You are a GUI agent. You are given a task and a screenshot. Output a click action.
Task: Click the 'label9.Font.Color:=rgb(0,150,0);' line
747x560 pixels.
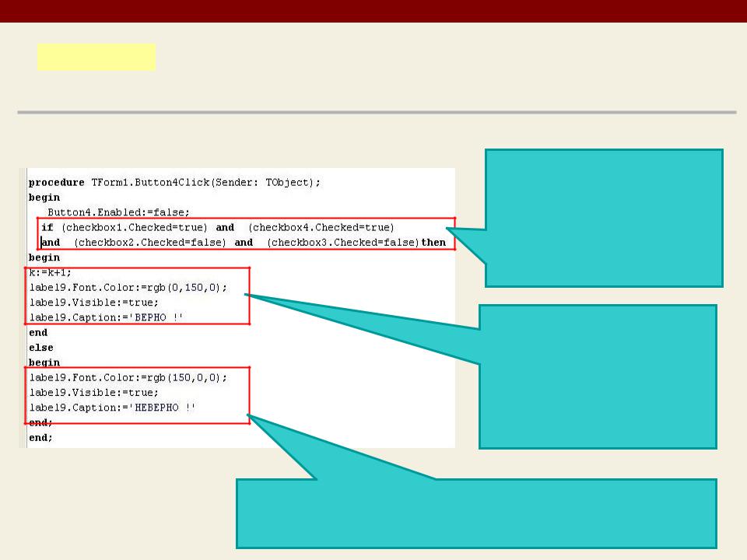[128, 288]
